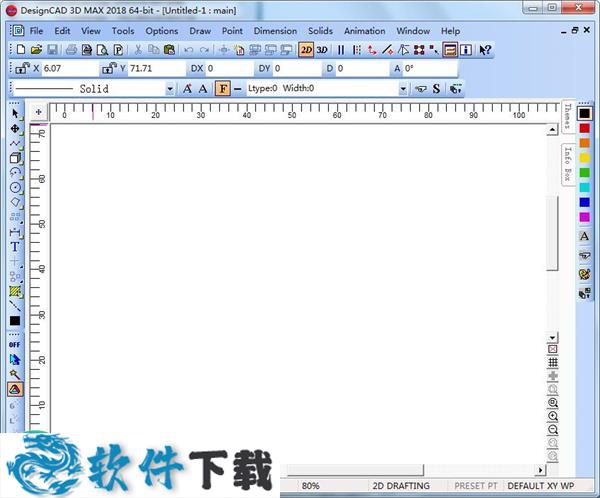Open Print Preview magnifier page icon
Viewport: 600px width, 498px height.
102,50
